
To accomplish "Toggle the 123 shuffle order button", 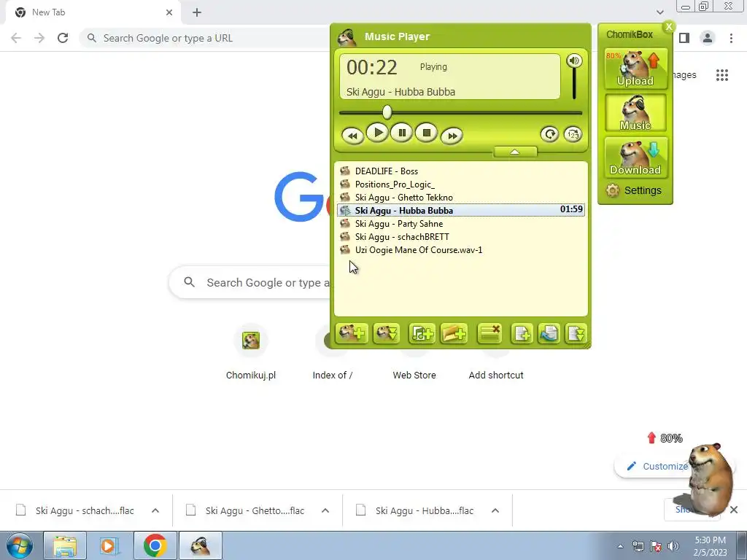I will click(573, 134).
